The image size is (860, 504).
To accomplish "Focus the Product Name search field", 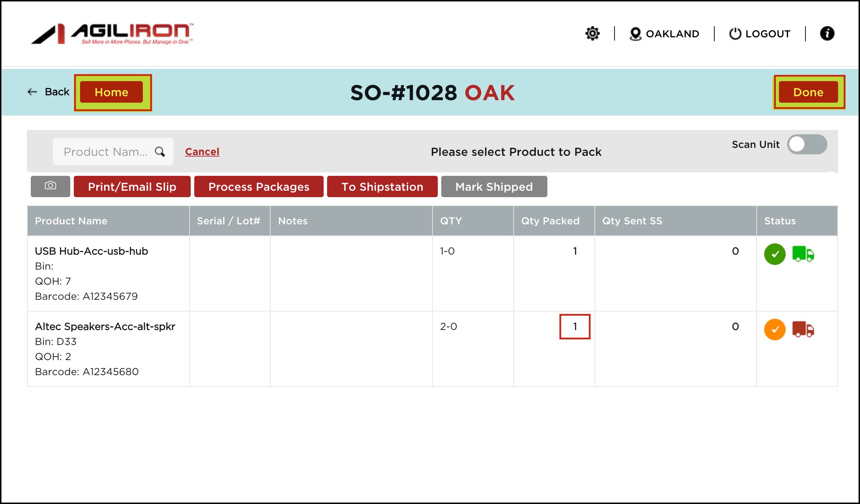I will [x=106, y=152].
